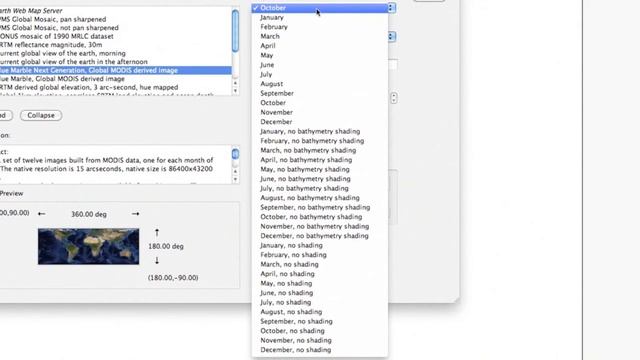Choose May, no bathymetry shading
Viewport: 640px width, 360px height.
pyautogui.click(x=320, y=169)
